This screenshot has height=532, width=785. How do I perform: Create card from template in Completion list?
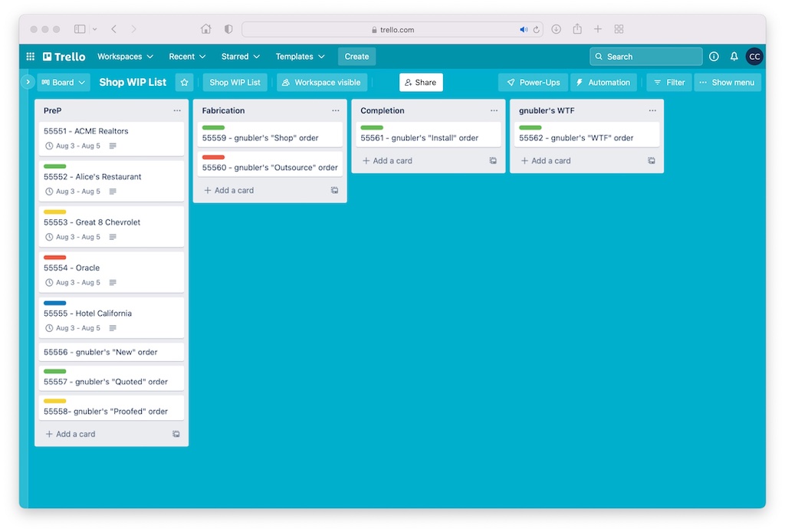click(x=493, y=161)
